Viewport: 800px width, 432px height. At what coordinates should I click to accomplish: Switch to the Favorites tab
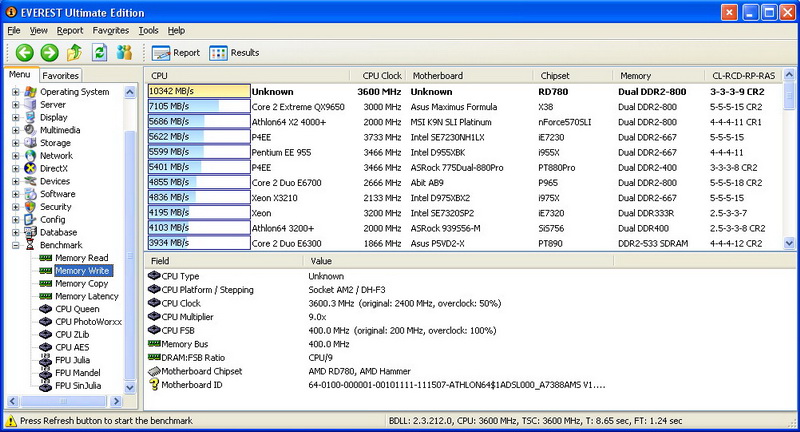[x=60, y=75]
